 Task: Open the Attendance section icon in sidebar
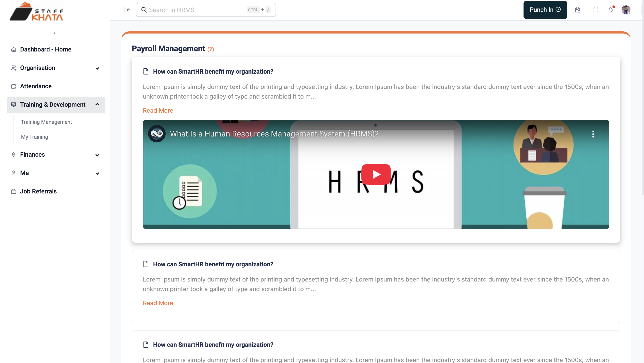pyautogui.click(x=14, y=86)
